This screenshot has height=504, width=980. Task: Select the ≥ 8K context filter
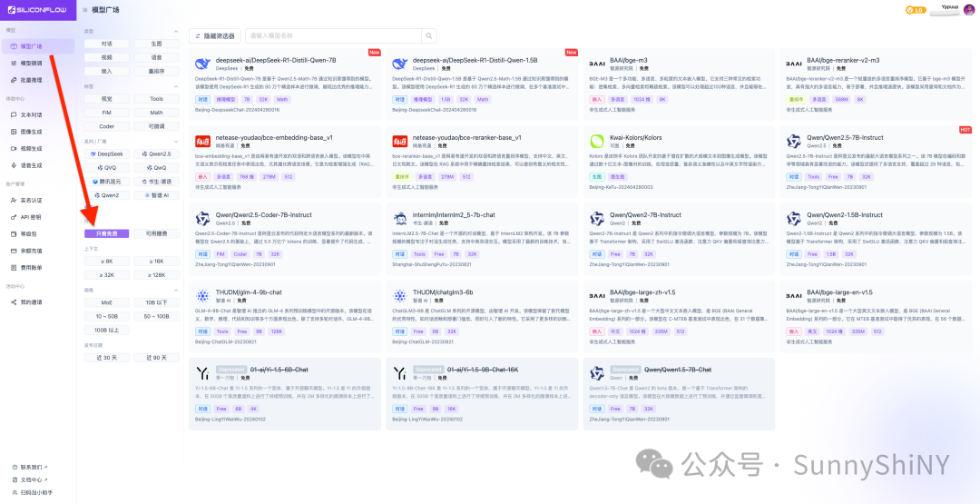[107, 262]
